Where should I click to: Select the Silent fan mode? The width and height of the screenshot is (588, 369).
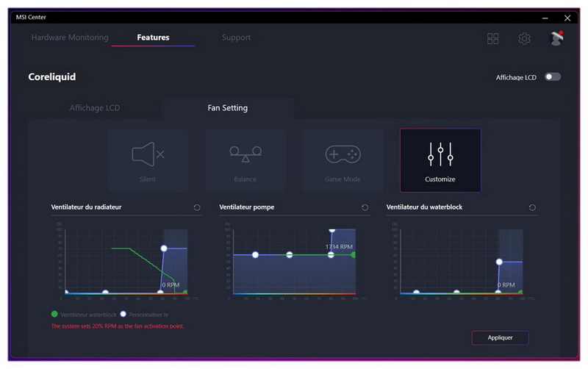point(148,160)
